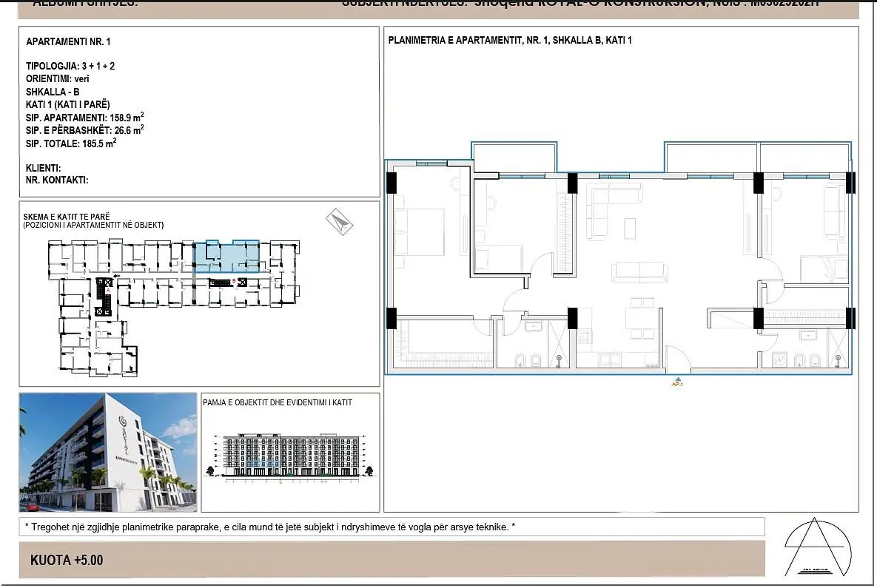Viewport: 877px width, 588px height.
Task: Open the 3D building render photo
Action: (108, 452)
